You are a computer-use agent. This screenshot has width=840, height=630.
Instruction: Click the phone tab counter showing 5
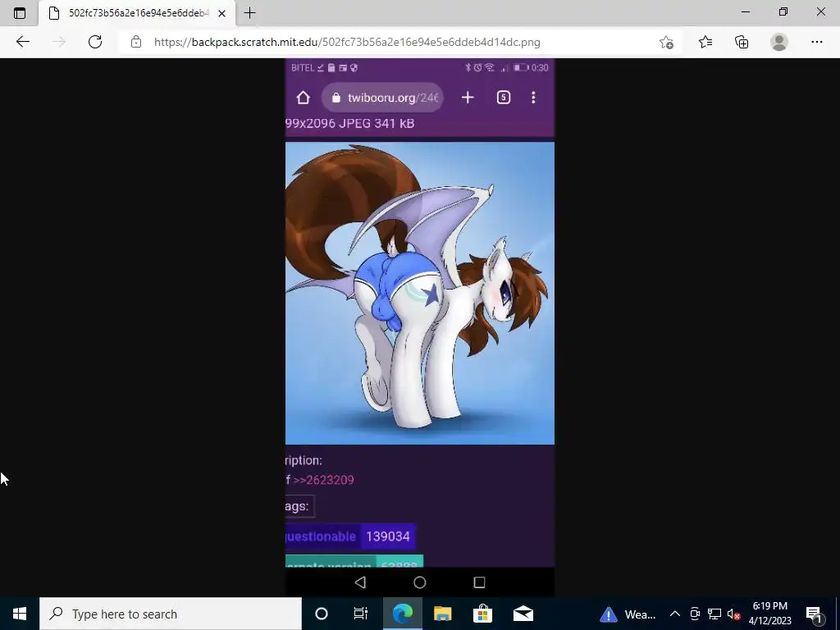[x=504, y=98]
